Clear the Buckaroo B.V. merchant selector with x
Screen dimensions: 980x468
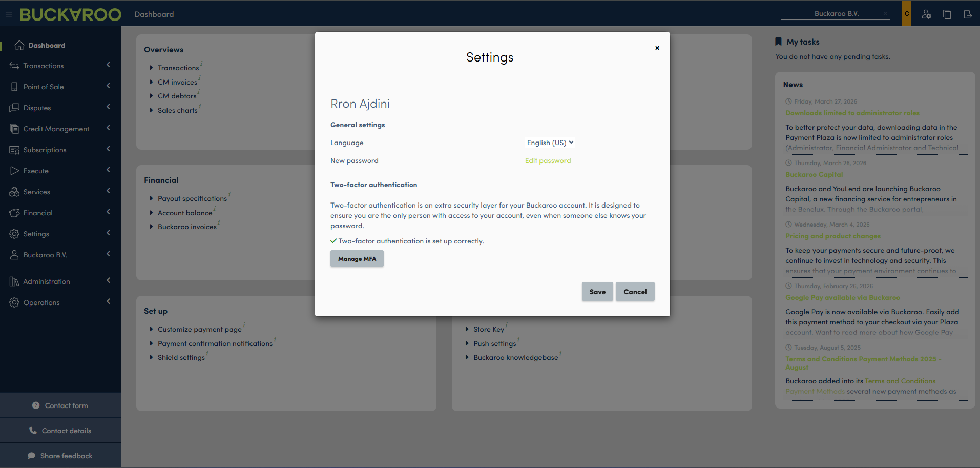click(885, 13)
